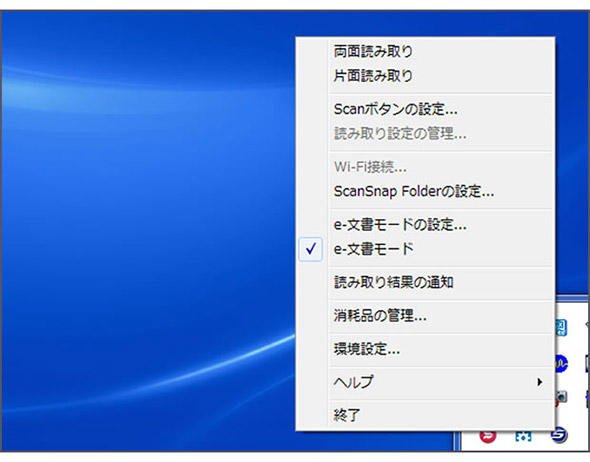
Task: Select the greyed Wi-Fi接続... entry
Action: [425, 167]
